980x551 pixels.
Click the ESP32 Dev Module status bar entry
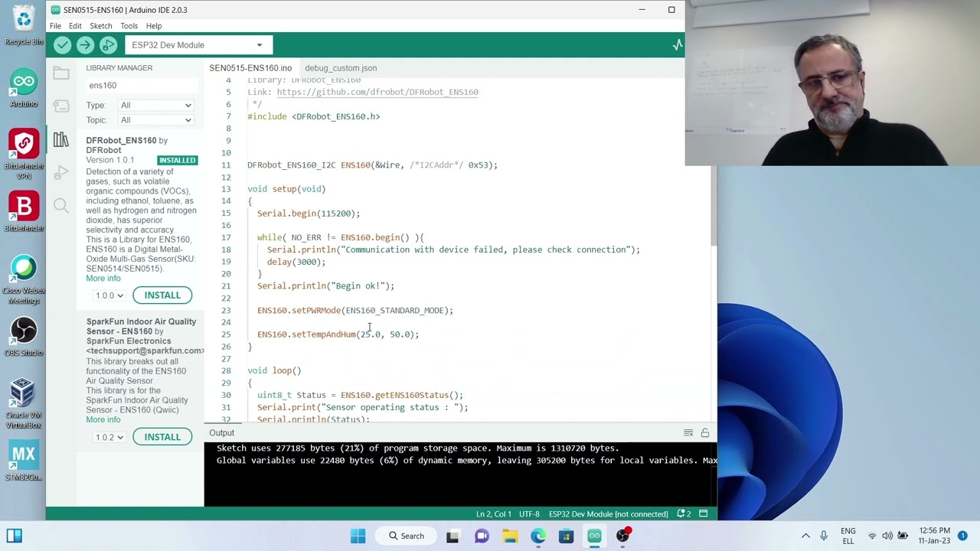click(x=609, y=514)
